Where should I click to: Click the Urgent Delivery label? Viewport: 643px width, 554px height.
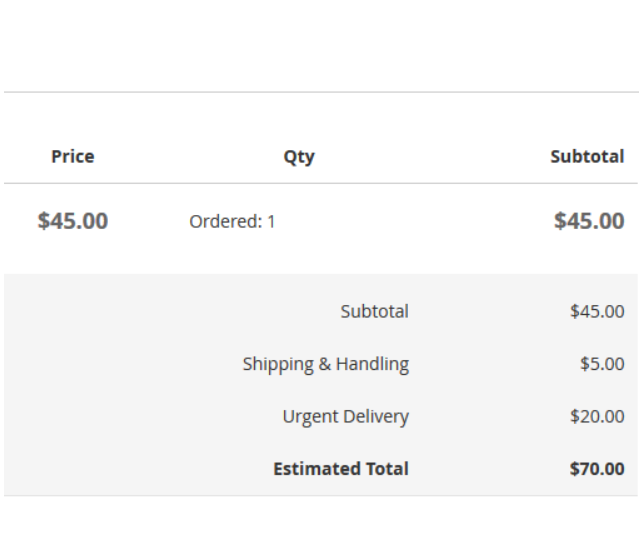coord(346,417)
